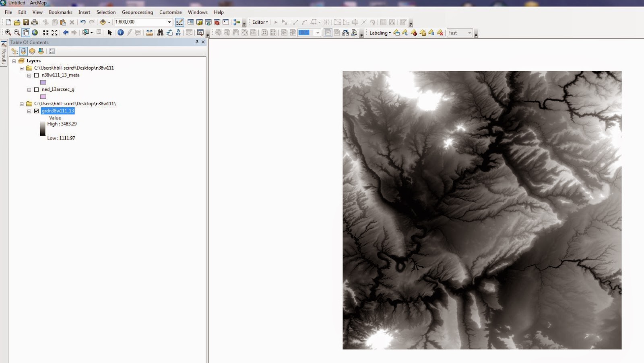644x363 pixels.
Task: Activate the Pan hand tool
Action: pos(26,33)
